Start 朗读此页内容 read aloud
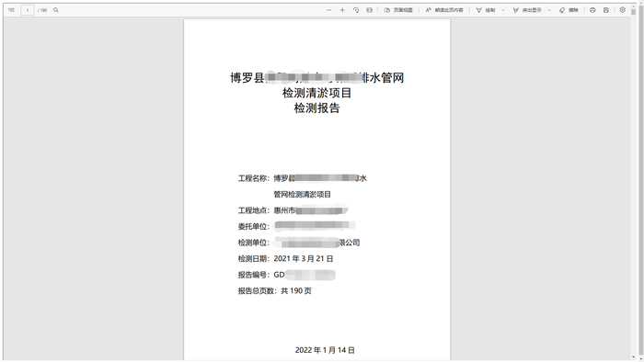 pyautogui.click(x=444, y=10)
